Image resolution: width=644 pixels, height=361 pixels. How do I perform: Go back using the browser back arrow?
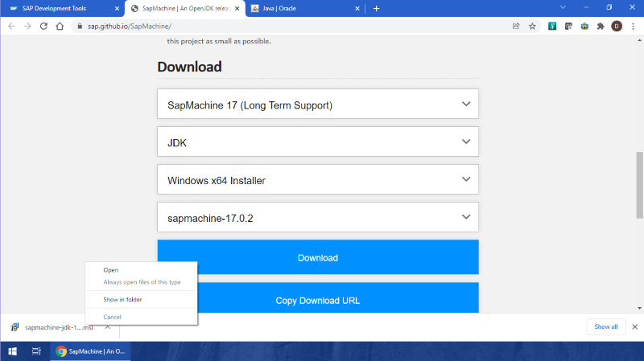tap(11, 27)
